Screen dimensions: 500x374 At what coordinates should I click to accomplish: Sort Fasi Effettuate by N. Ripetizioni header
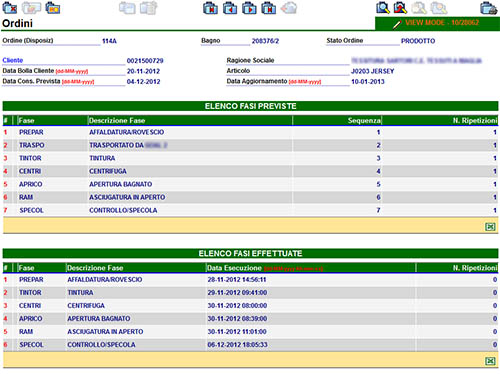pos(475,268)
